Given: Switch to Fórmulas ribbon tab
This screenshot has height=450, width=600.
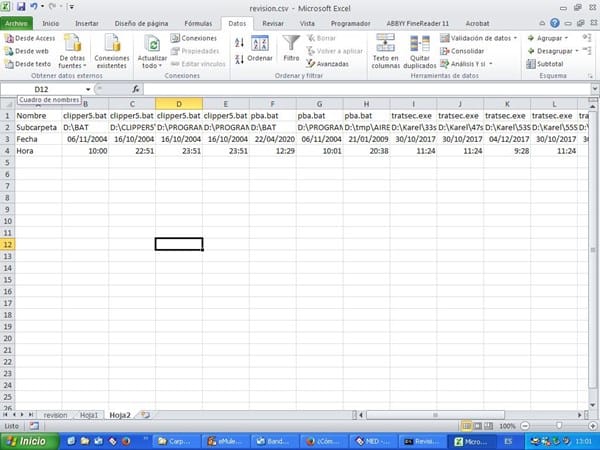Looking at the screenshot, I should [x=198, y=24].
